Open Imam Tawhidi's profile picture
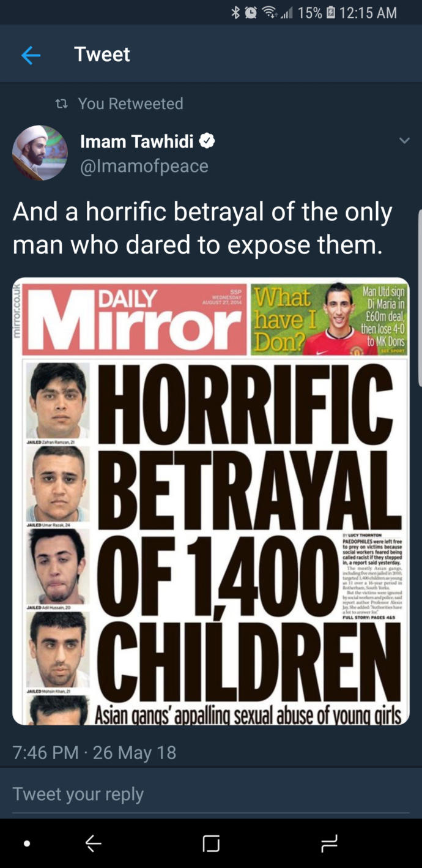This screenshot has height=868, width=422. click(x=40, y=153)
